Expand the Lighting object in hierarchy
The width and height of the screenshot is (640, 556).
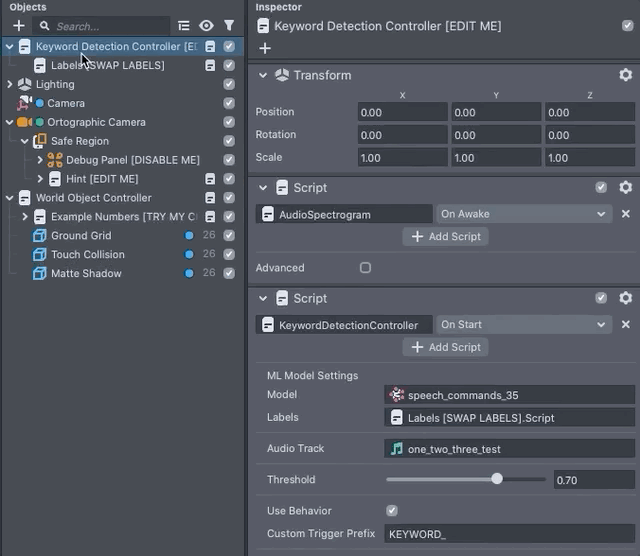coord(10,84)
